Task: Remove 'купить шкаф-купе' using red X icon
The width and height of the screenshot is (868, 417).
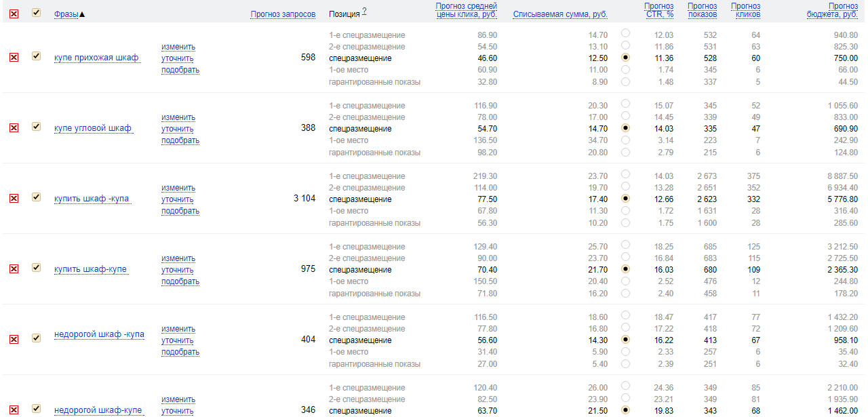Action: tap(14, 269)
